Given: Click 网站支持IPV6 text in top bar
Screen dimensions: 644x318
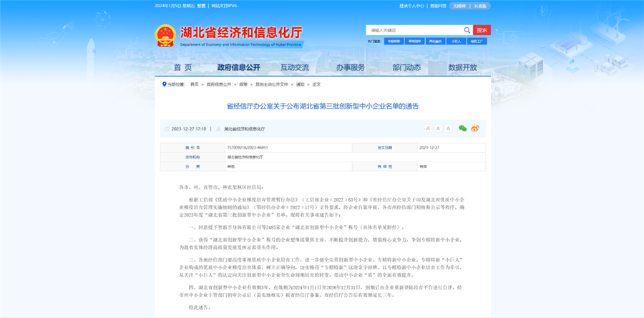Looking at the screenshot, I should tap(224, 6).
